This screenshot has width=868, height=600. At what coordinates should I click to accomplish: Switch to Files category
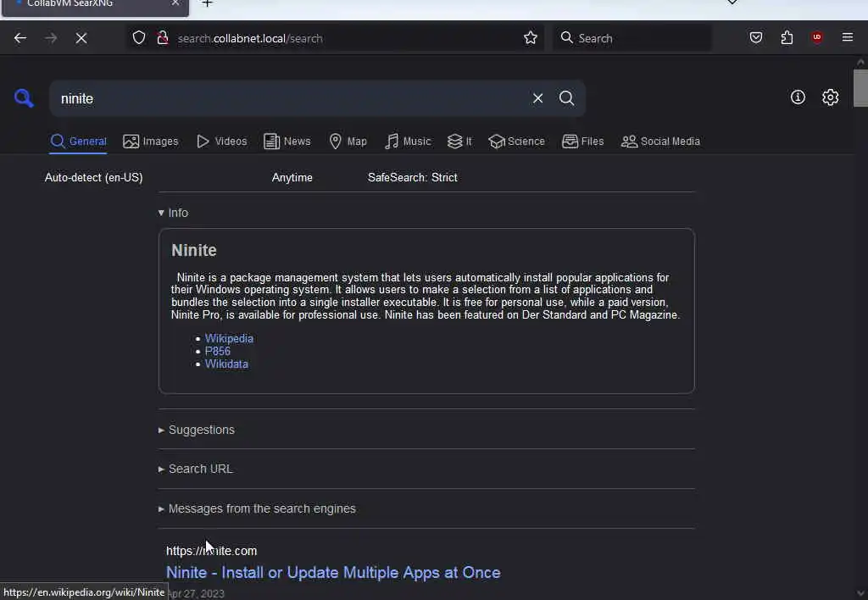click(x=582, y=142)
